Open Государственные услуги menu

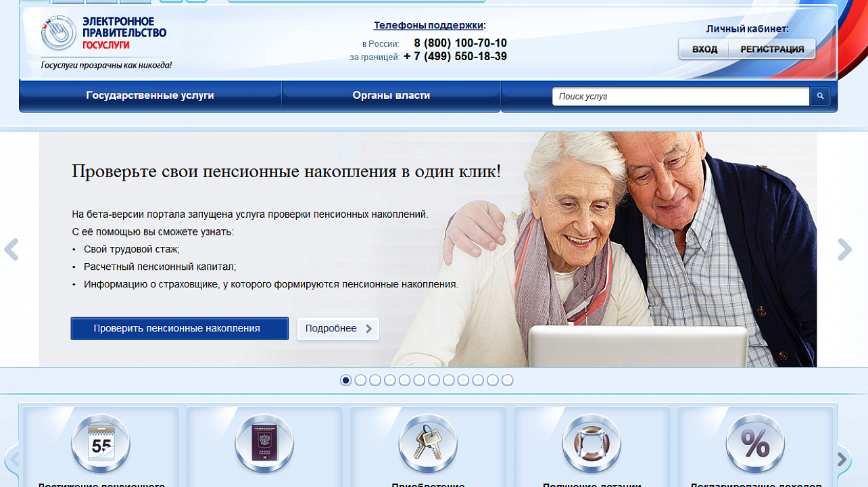(150, 96)
